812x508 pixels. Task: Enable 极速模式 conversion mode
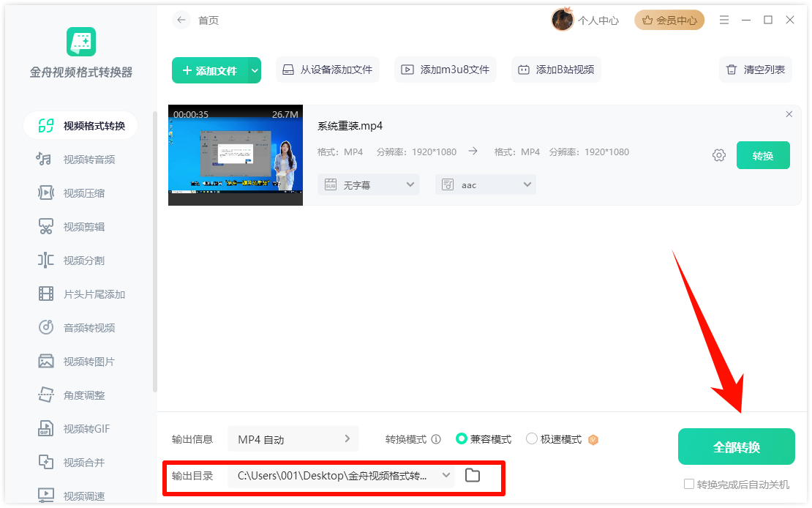[x=530, y=438]
